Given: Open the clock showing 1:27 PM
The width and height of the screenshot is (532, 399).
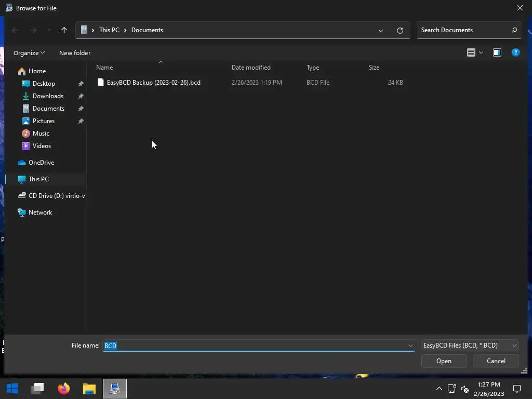Looking at the screenshot, I should tap(488, 389).
